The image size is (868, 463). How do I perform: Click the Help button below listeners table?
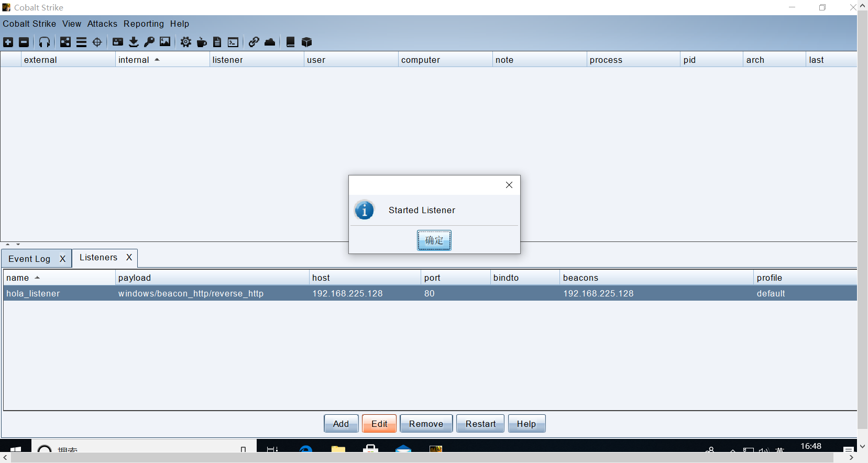coord(526,424)
